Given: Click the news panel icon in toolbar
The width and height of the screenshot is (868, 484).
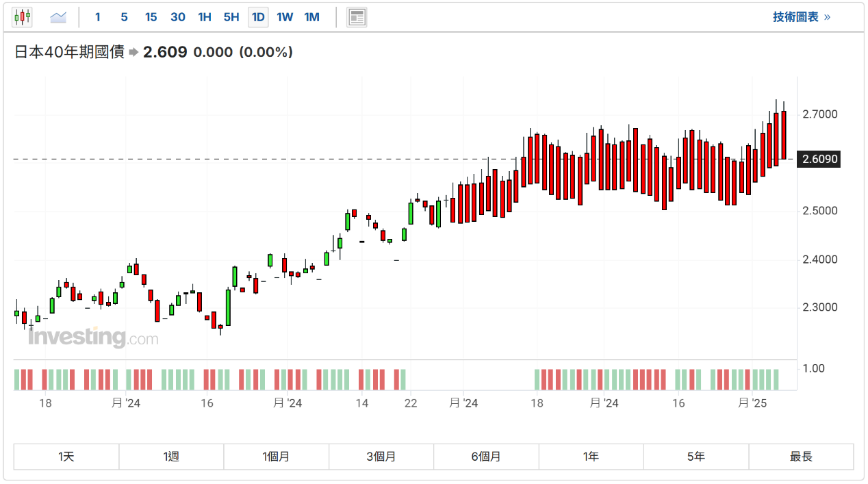Looking at the screenshot, I should coord(357,17).
